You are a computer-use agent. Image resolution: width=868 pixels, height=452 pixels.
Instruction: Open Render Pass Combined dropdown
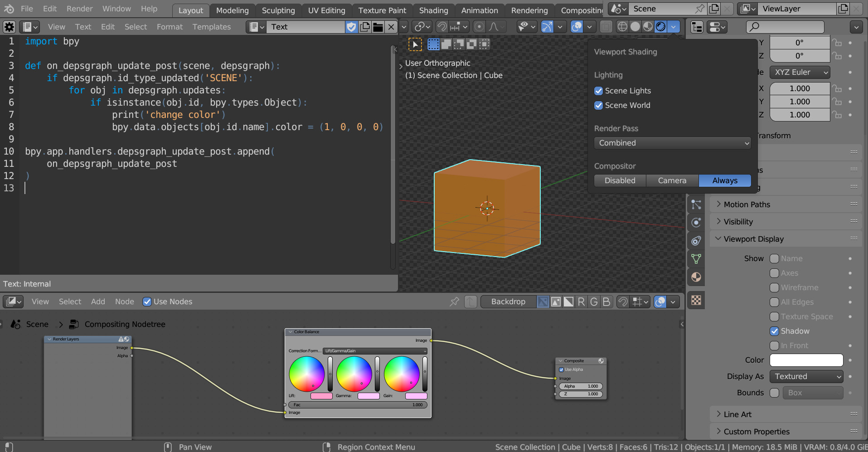672,143
